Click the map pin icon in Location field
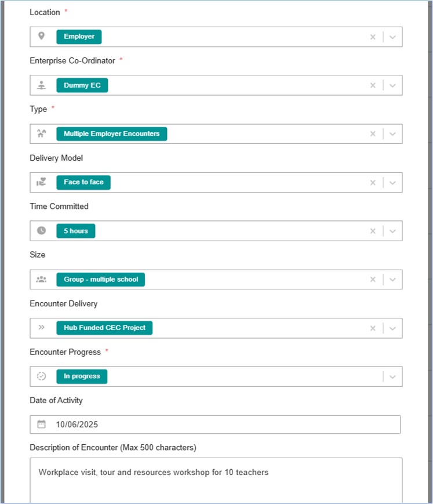Viewport: 433px width, 504px height. pyautogui.click(x=41, y=37)
